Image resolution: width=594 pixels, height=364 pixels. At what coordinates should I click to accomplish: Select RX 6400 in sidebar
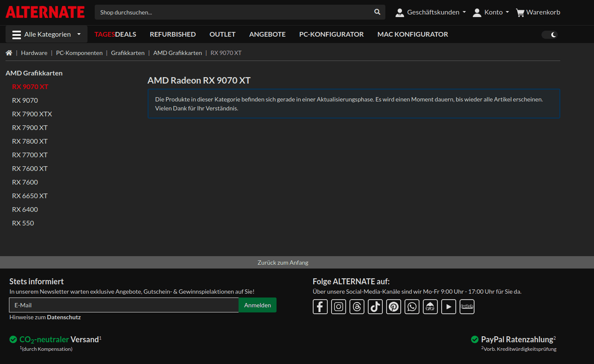pyautogui.click(x=25, y=209)
